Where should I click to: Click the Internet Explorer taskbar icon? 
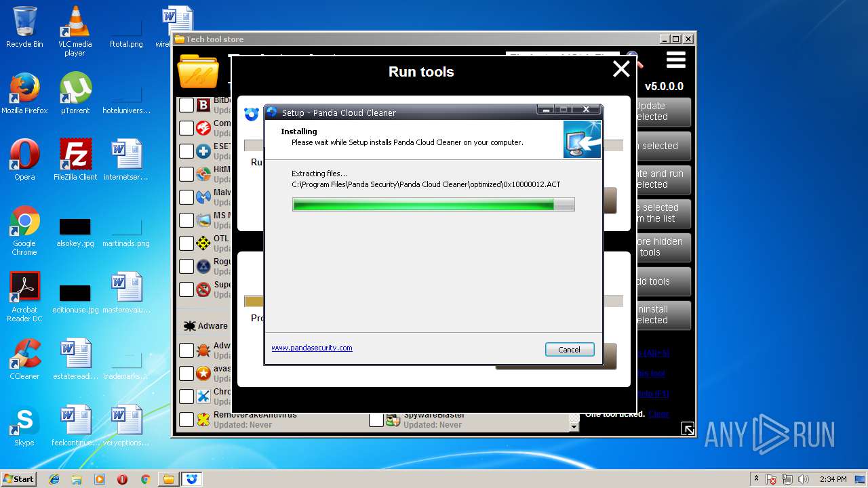pos(54,479)
